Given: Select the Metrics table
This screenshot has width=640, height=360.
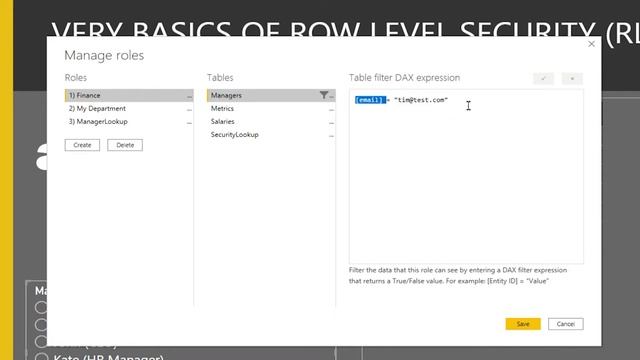Looking at the screenshot, I should tap(271, 109).
